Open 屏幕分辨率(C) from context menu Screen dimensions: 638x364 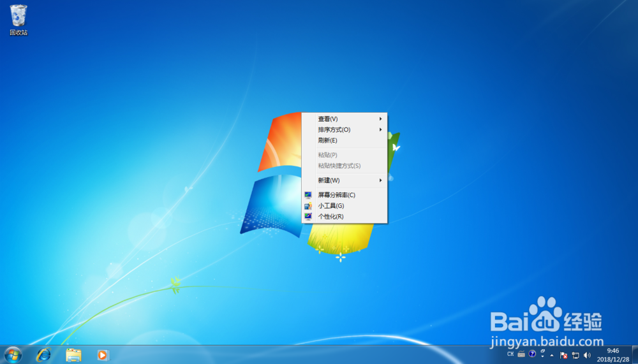coord(345,195)
